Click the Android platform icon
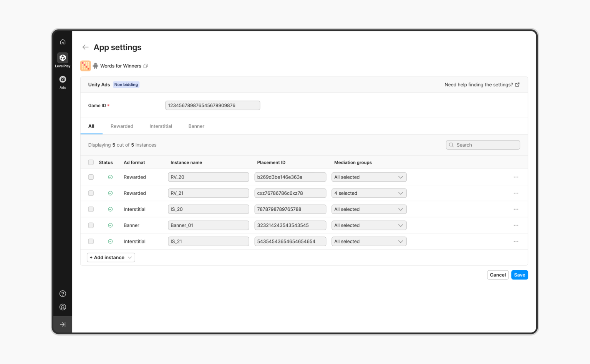 click(95, 66)
